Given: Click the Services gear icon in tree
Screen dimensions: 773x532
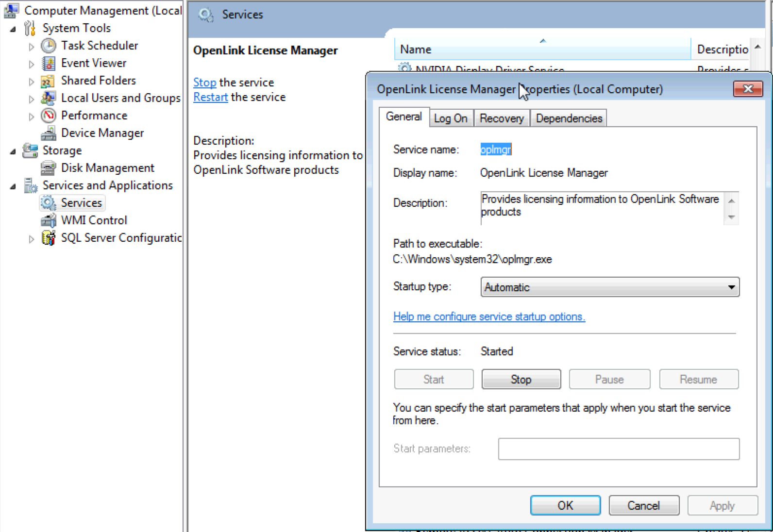Looking at the screenshot, I should click(x=48, y=203).
